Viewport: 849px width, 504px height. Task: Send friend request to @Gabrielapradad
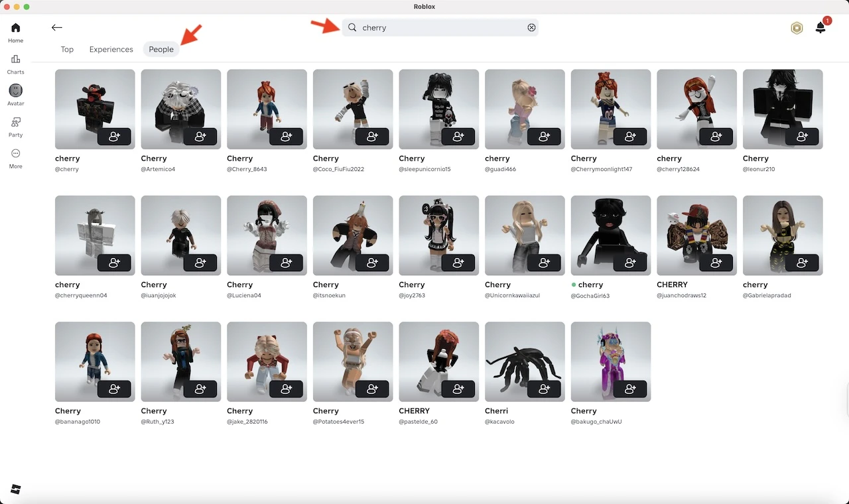pos(803,263)
